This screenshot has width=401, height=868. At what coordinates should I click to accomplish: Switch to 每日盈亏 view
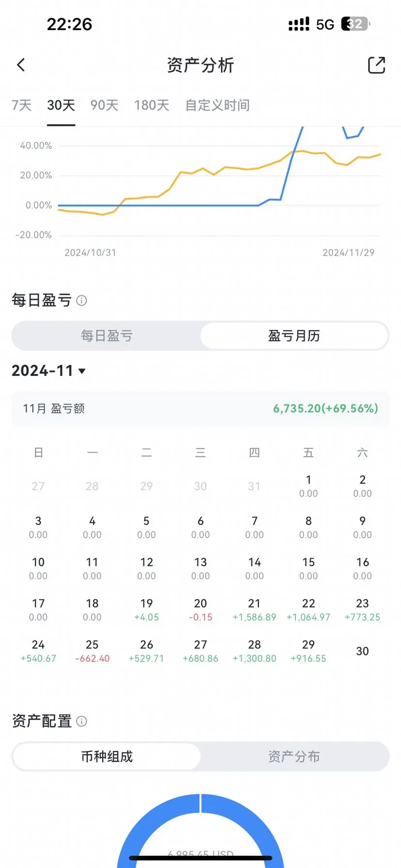point(107,336)
